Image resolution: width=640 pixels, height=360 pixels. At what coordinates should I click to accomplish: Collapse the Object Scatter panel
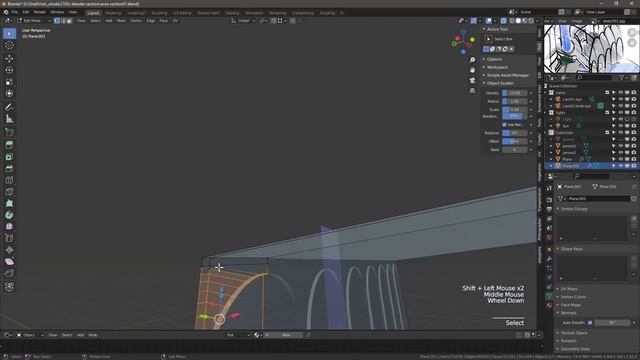click(x=498, y=83)
